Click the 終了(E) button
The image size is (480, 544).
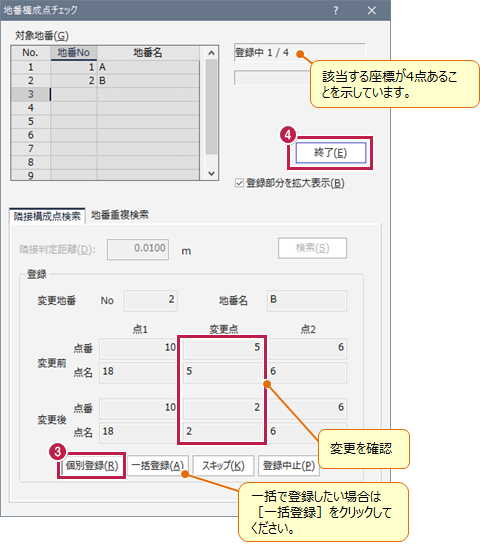331,153
